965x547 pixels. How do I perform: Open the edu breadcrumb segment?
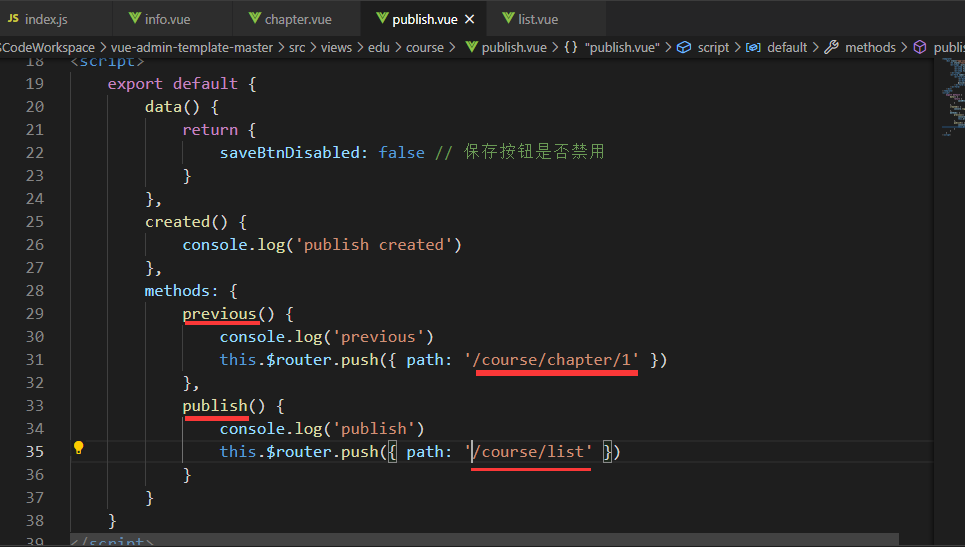coord(378,47)
